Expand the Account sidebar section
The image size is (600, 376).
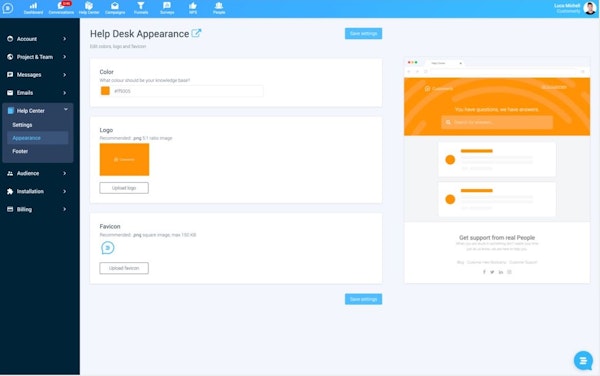point(37,39)
